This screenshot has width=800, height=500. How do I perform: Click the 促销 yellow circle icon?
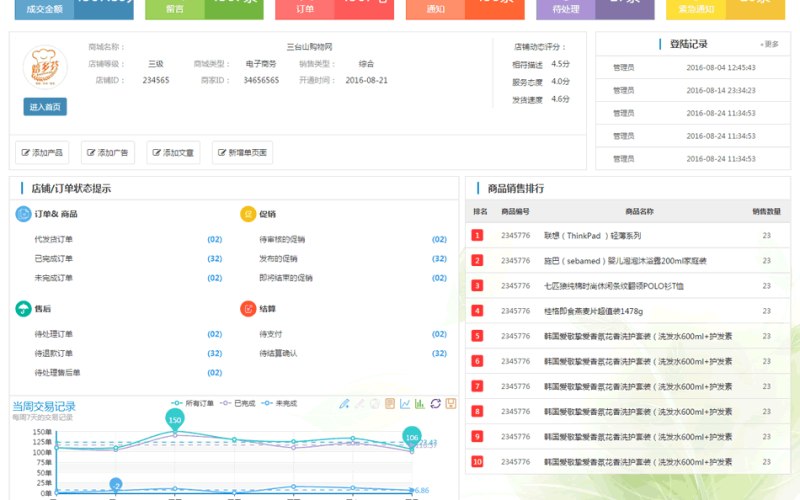[248, 214]
